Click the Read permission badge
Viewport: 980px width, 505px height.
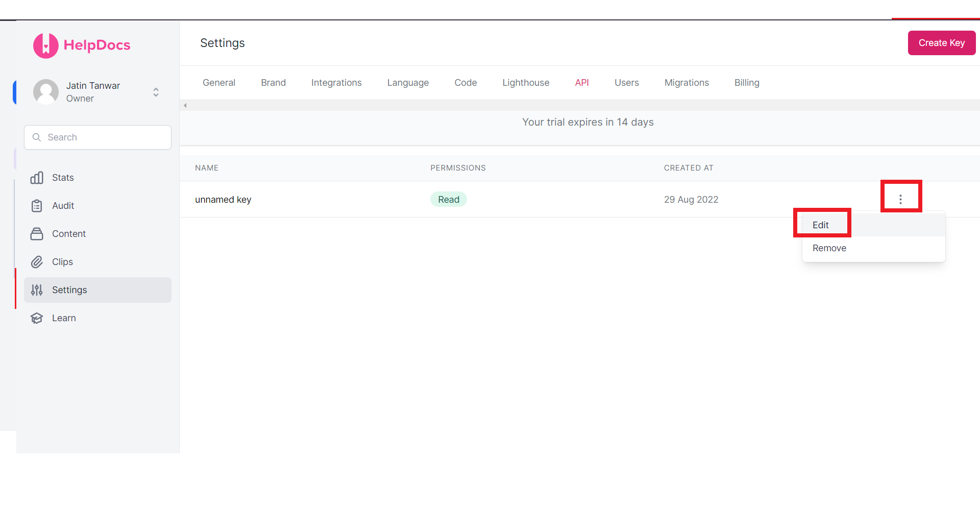[x=449, y=200]
